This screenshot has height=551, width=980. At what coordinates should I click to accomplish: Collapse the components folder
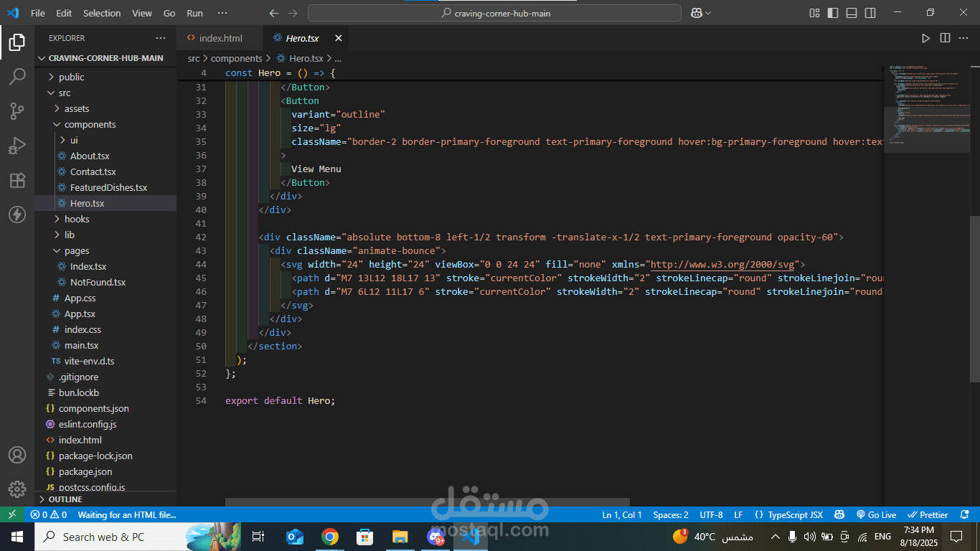(90, 124)
